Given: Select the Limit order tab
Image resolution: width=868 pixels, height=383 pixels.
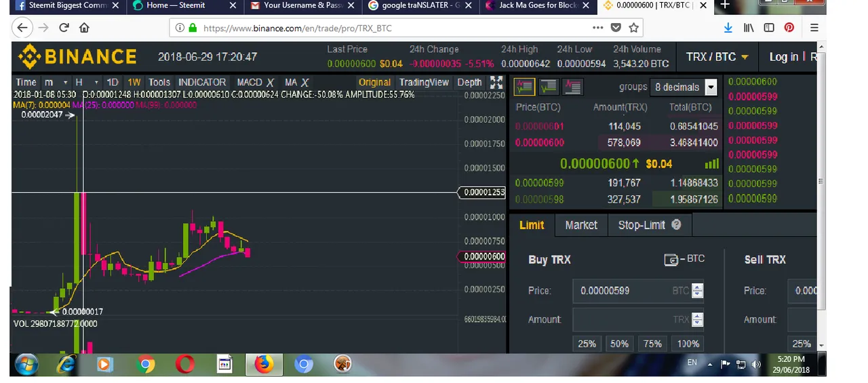Looking at the screenshot, I should point(532,225).
